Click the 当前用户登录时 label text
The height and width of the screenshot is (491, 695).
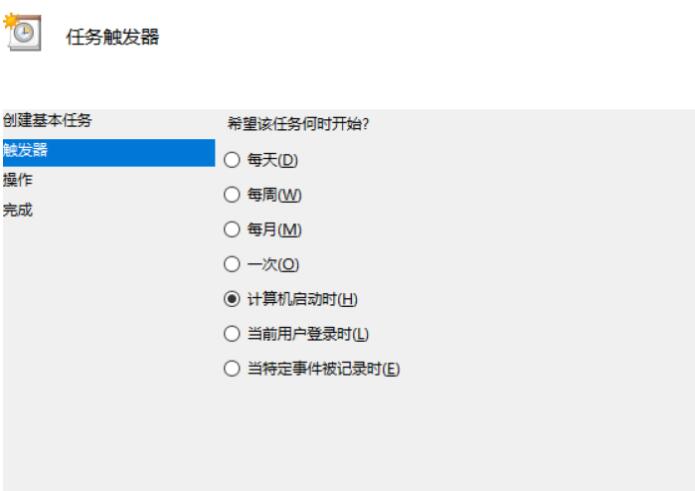300,334
